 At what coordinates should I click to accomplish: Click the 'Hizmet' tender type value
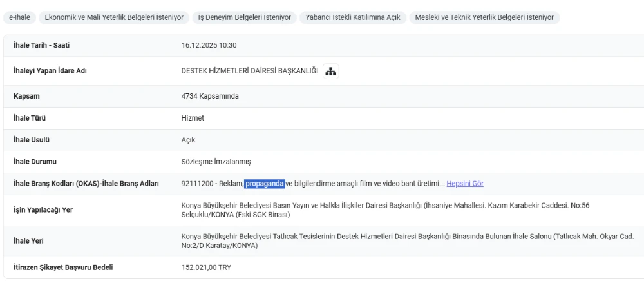tap(193, 119)
